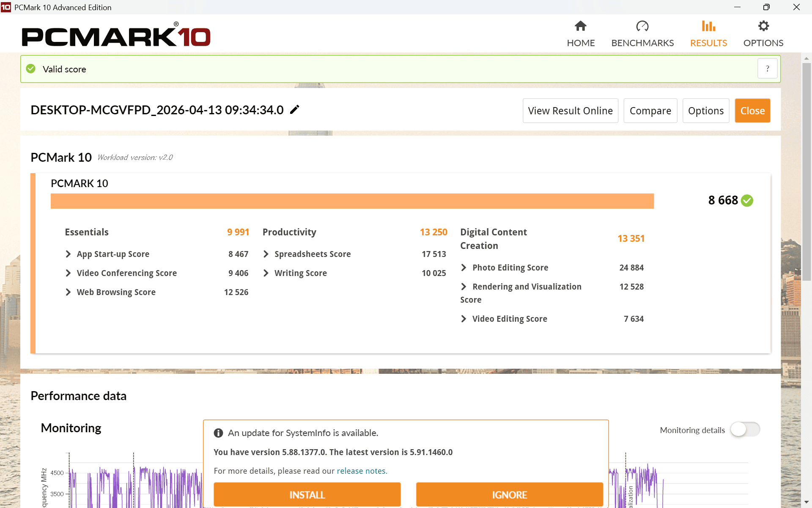Switch to the HOME tab

pyautogui.click(x=580, y=43)
